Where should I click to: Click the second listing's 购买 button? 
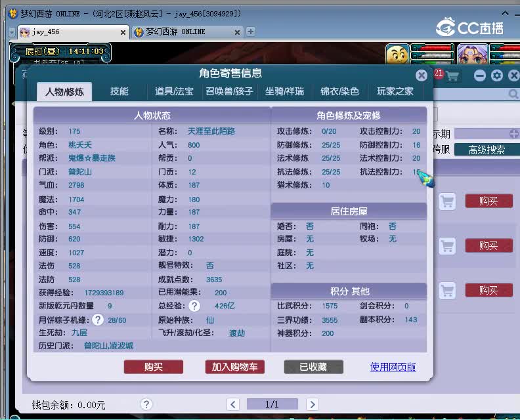[488, 245]
